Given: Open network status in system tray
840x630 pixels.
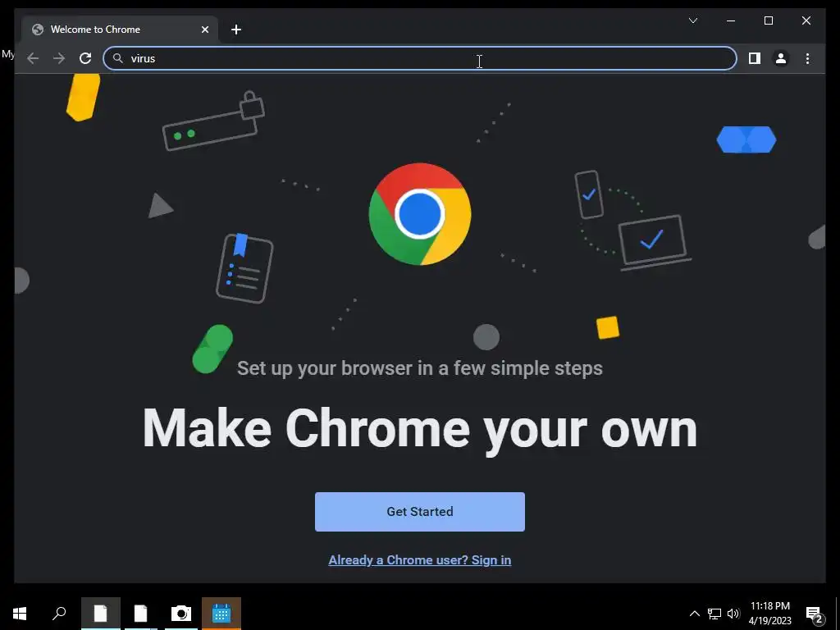Looking at the screenshot, I should (714, 614).
